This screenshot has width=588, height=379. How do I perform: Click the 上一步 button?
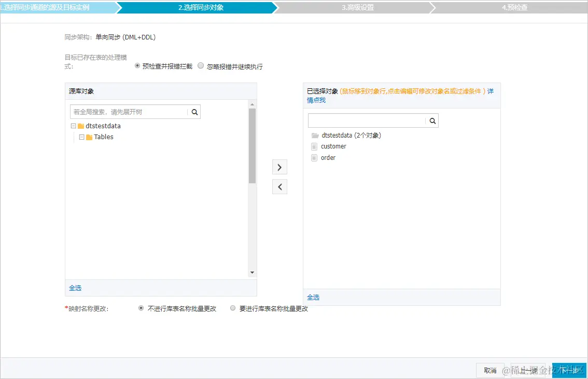(x=528, y=371)
